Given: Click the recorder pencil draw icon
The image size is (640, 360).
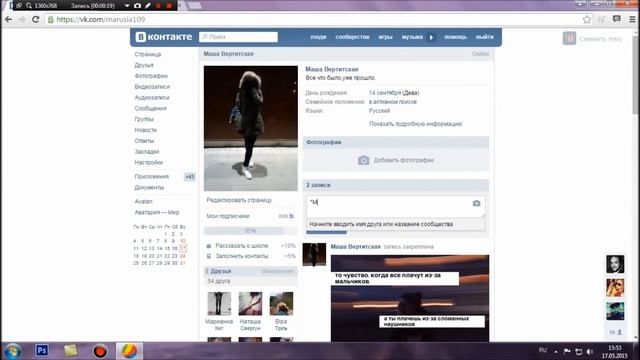Looking at the screenshot, I should (x=148, y=6).
